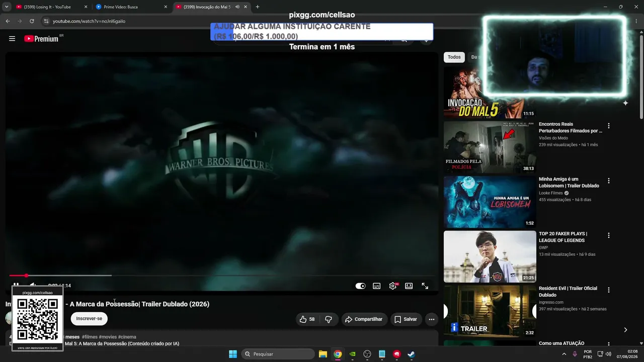Switch to theater mode
Screen dimensions: 644x362
pyautogui.click(x=409, y=286)
